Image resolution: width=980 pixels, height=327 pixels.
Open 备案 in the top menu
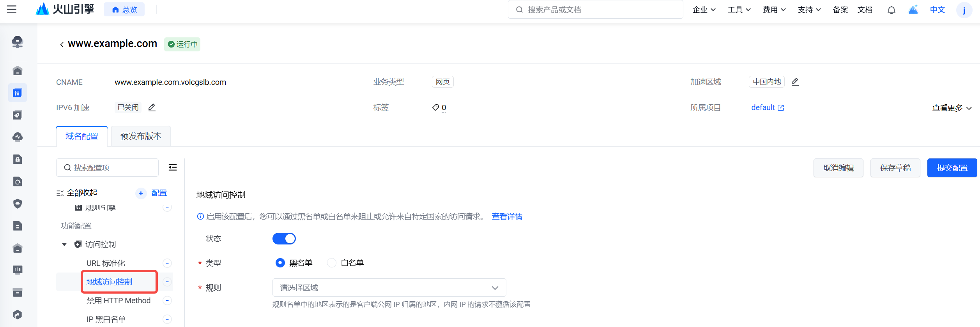coord(840,10)
